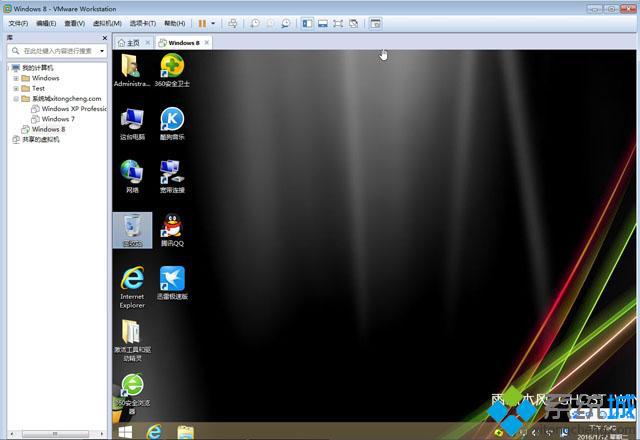Image resolution: width=640 pixels, height=440 pixels.
Task: Click the 这台电脑 desktop icon
Action: point(132,124)
